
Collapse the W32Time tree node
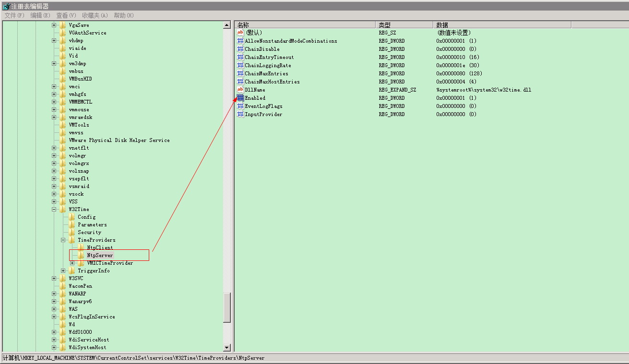coord(53,209)
